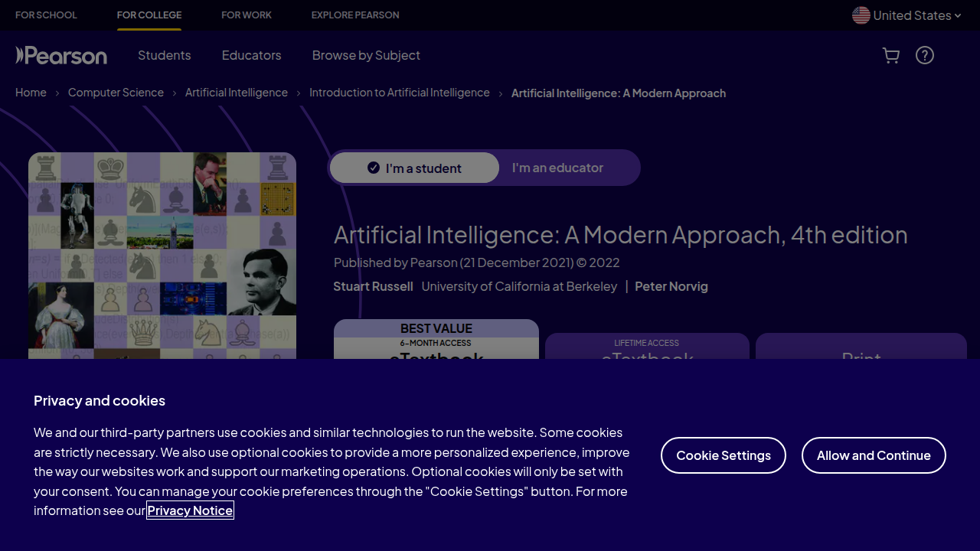Viewport: 980px width, 551px height.
Task: Select the Lifetime Access eTextbook option
Action: [x=647, y=346]
